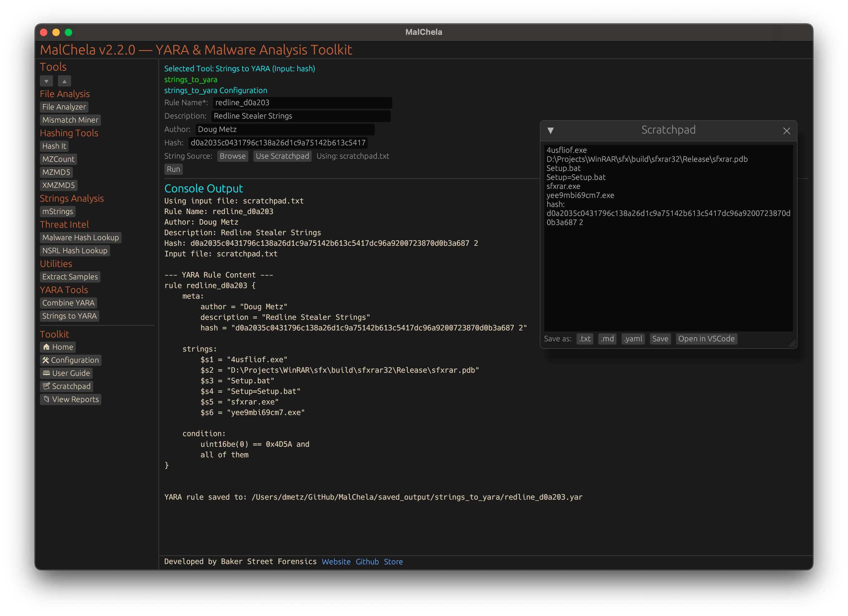The height and width of the screenshot is (616, 848).
Task: Click the 'Using: scratchpad.txt' label
Action: (x=353, y=156)
